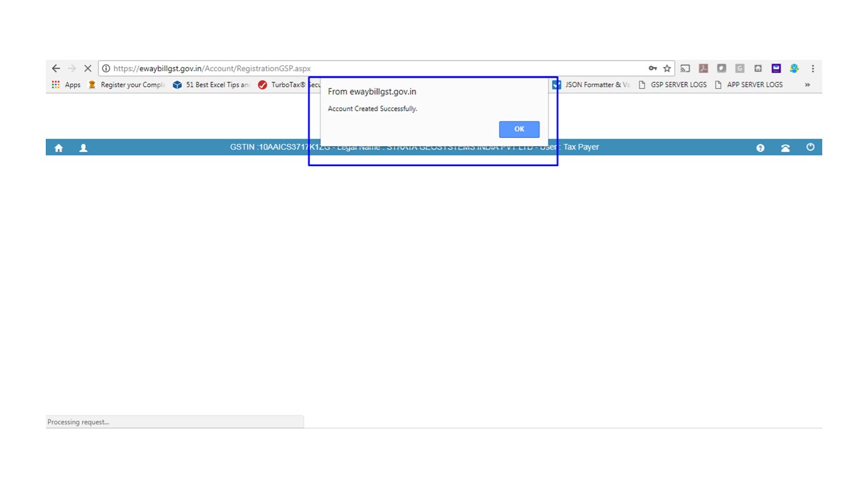
Task: Open the Adobe PDF extension icon
Action: coord(703,68)
